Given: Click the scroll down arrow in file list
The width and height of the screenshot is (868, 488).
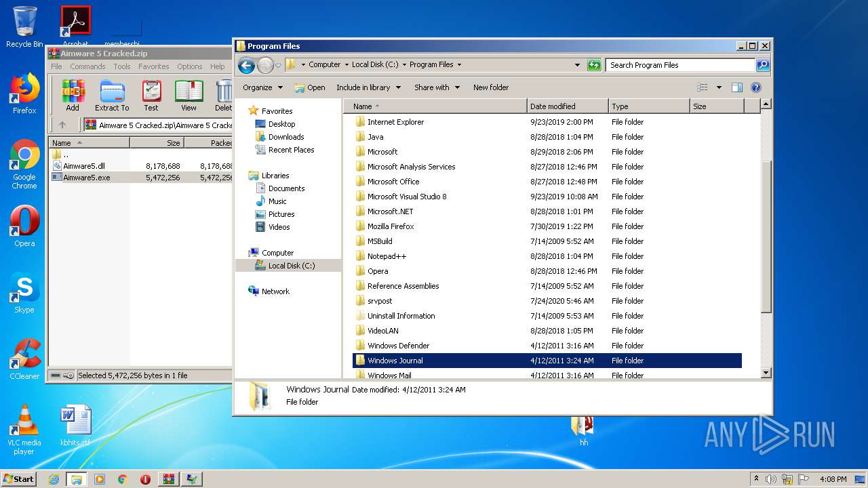Looking at the screenshot, I should coord(766,373).
